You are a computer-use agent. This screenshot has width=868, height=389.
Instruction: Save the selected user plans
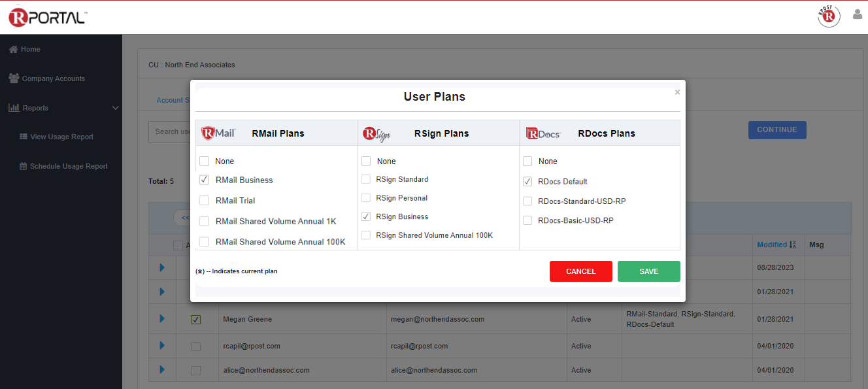(x=648, y=271)
